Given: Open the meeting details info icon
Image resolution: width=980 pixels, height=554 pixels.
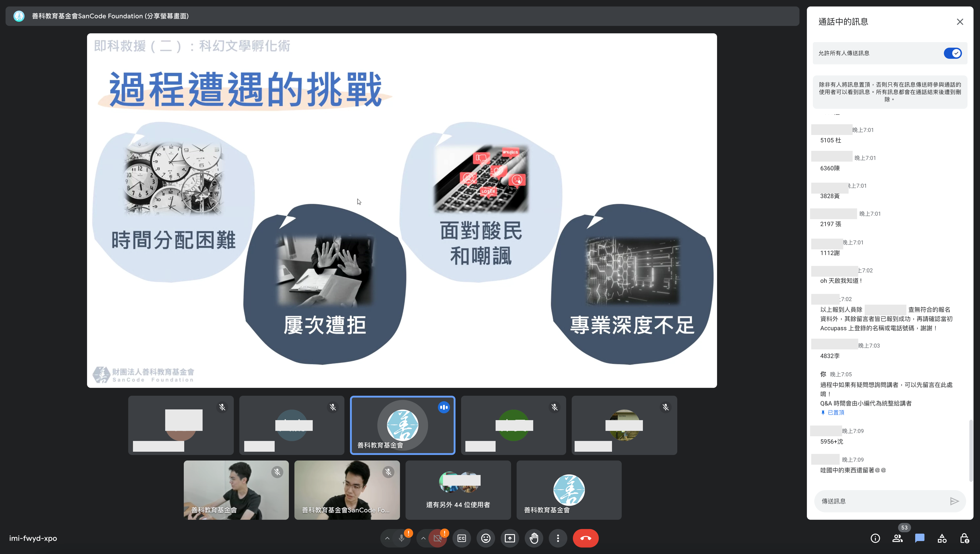Looking at the screenshot, I should (875, 538).
